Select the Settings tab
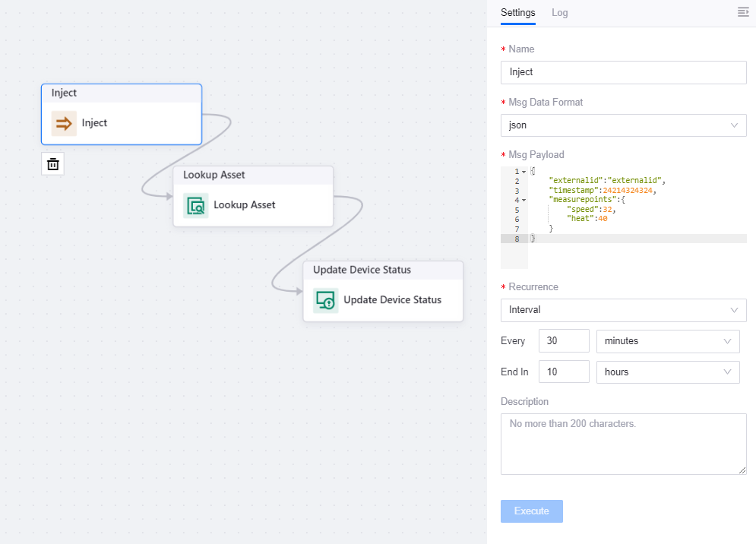Screen dimensions: 756x544 [x=517, y=13]
